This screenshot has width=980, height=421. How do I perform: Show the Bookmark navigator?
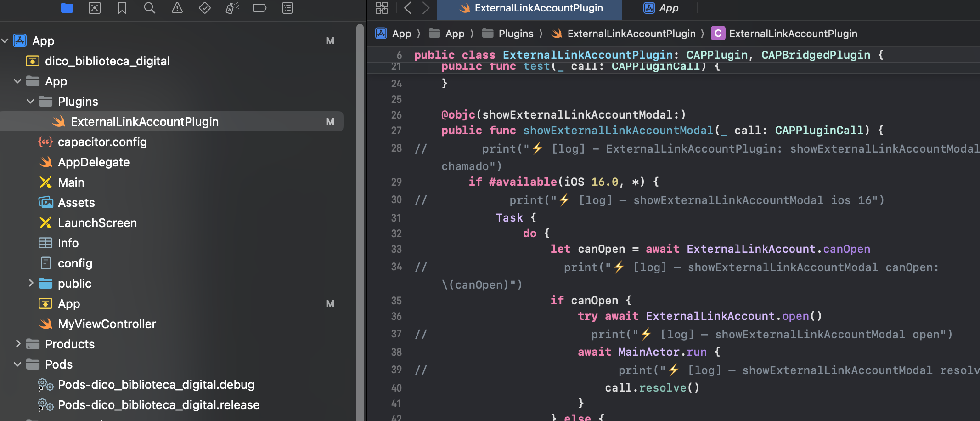tap(122, 8)
